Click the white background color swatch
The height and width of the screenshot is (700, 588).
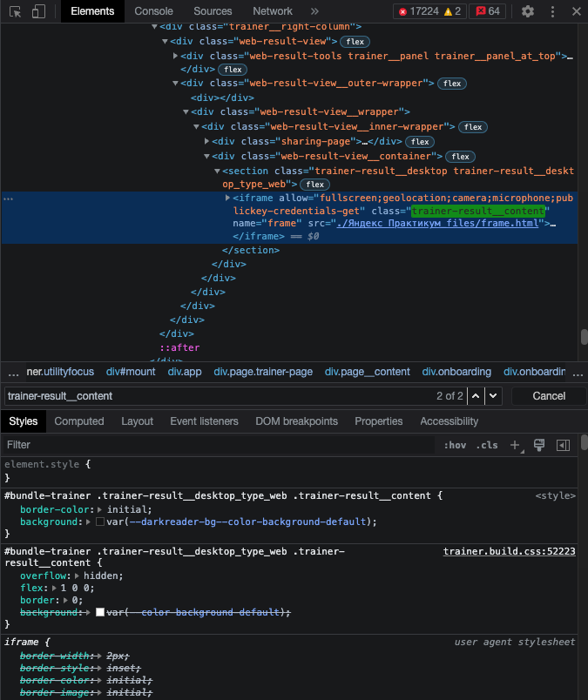[101, 612]
